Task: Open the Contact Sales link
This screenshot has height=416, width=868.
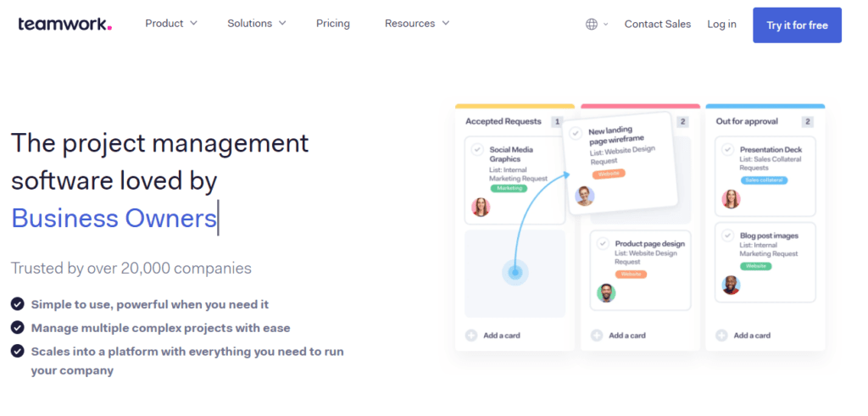Action: point(658,25)
